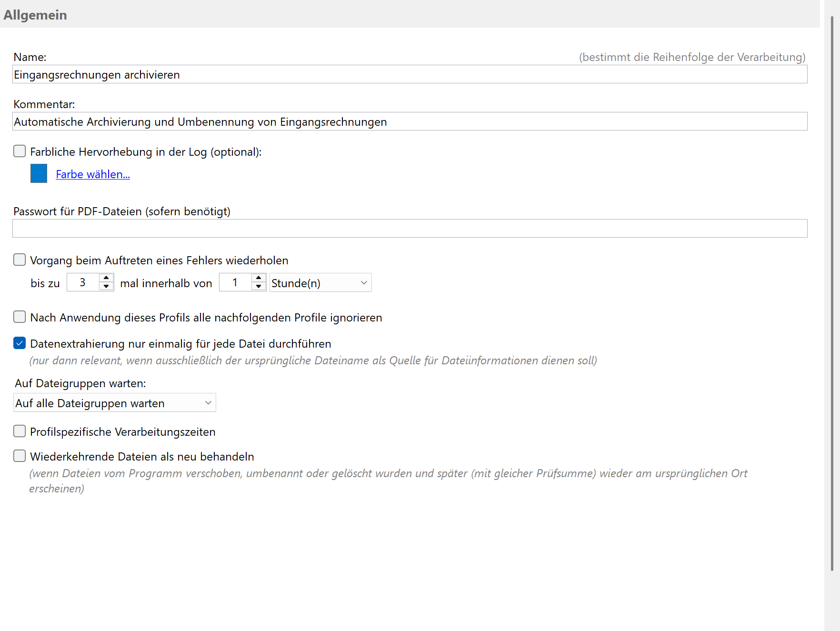Check Nach Anwendung dieses Profils ignorieren option

[20, 317]
